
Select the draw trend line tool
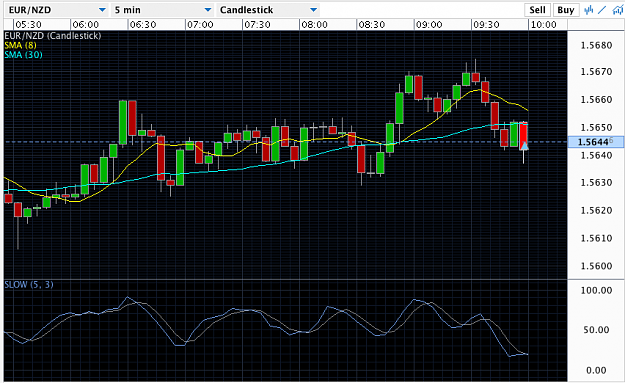(x=602, y=10)
